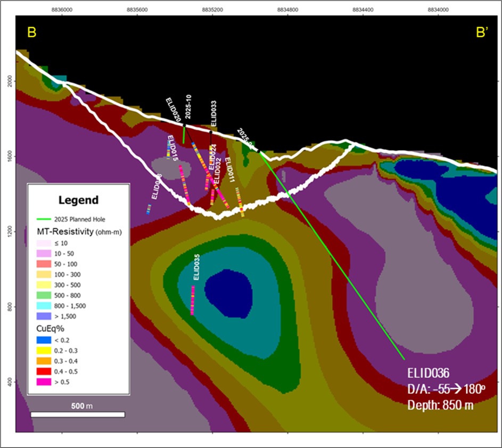502x448 pixels.
Task: Select the < 0.2 CuEq swatch
Action: coord(44,340)
